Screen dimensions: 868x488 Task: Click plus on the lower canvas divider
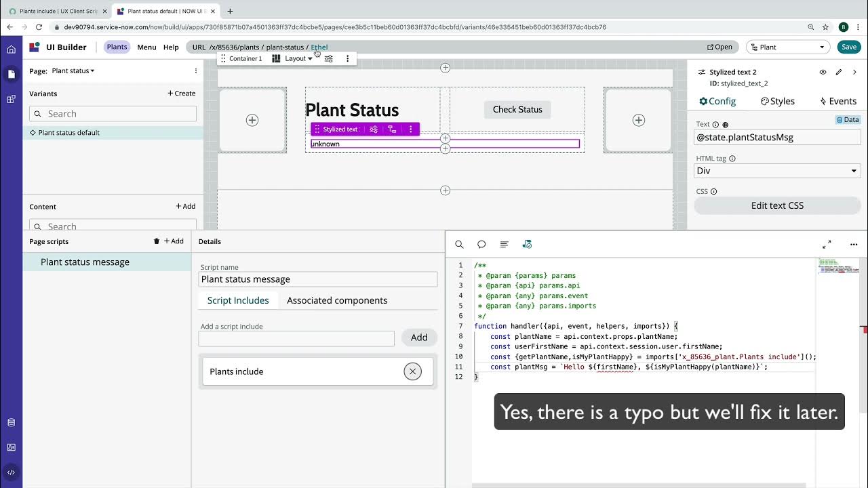point(446,190)
